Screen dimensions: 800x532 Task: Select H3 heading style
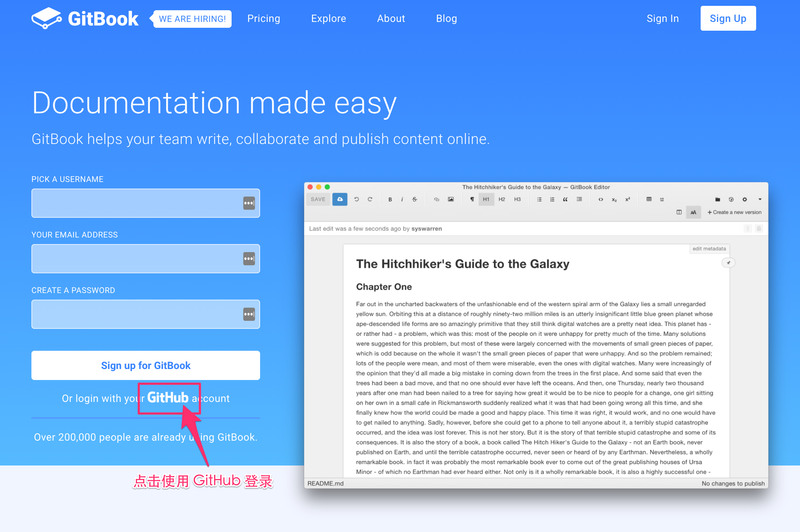(x=518, y=199)
